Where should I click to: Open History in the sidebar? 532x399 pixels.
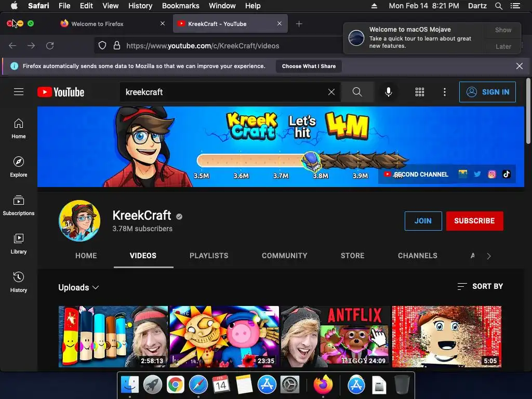click(19, 282)
